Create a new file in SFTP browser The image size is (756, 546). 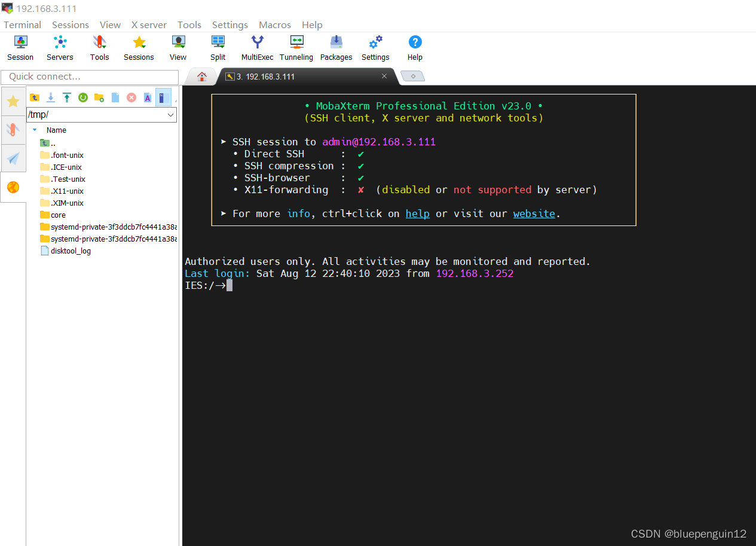(x=115, y=97)
